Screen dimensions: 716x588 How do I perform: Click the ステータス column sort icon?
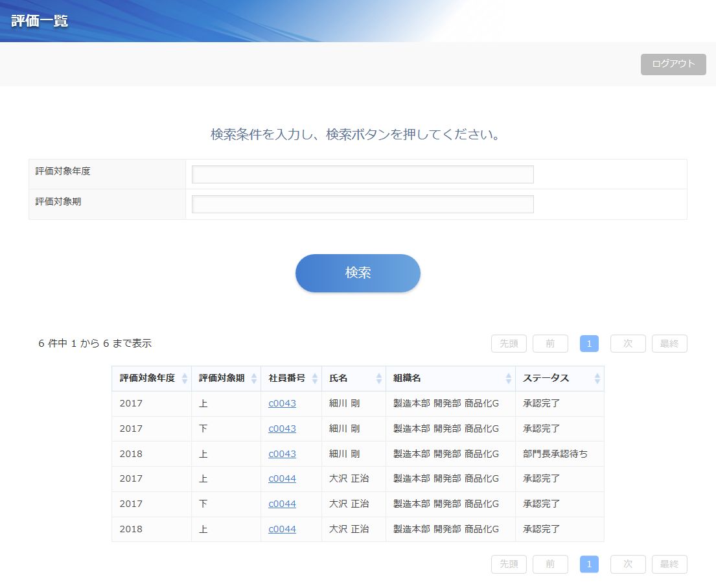pyautogui.click(x=597, y=379)
